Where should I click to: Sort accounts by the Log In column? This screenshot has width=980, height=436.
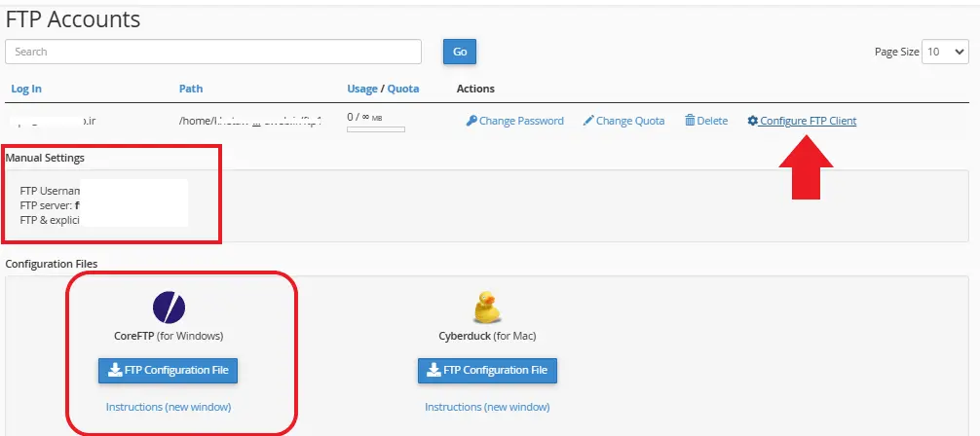tap(26, 89)
